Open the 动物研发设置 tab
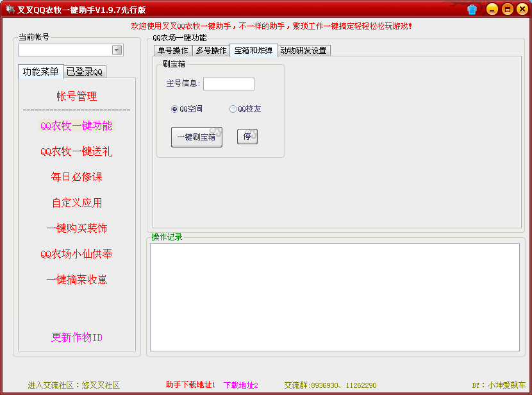The height and width of the screenshot is (395, 532). [303, 51]
